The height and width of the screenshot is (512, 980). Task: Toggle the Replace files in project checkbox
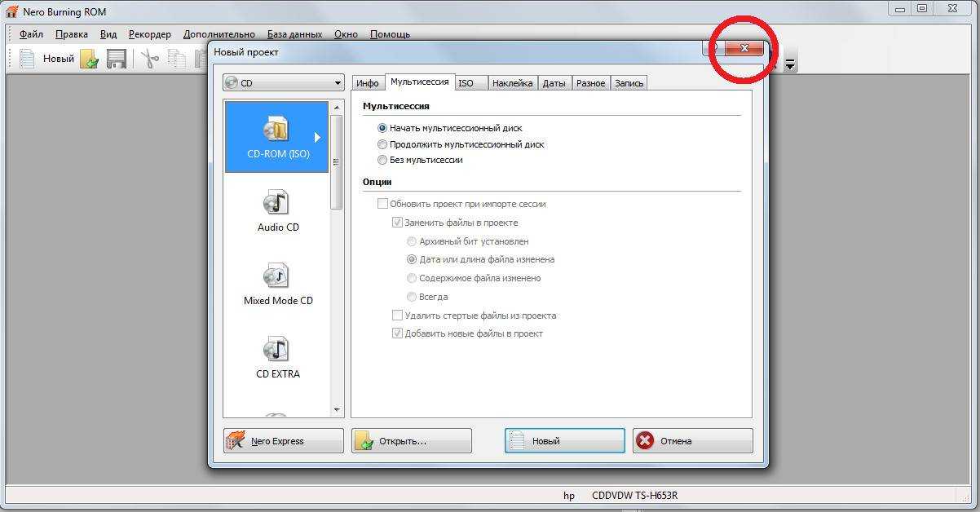397,223
